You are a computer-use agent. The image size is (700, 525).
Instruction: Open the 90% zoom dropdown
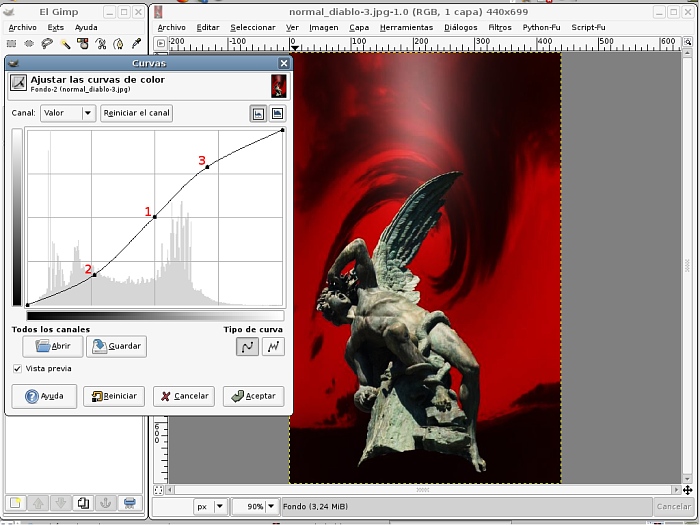point(256,507)
